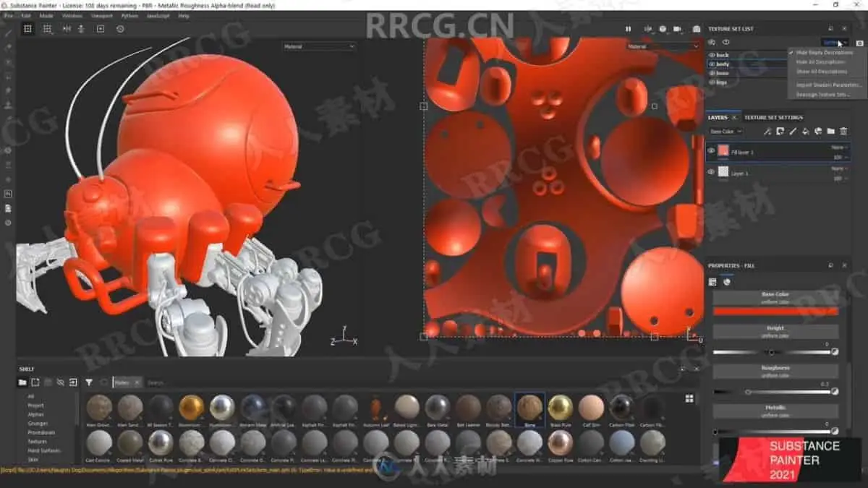Toggle visibility of the legs texture set
Viewport: 868px width, 488px height.
click(x=712, y=82)
